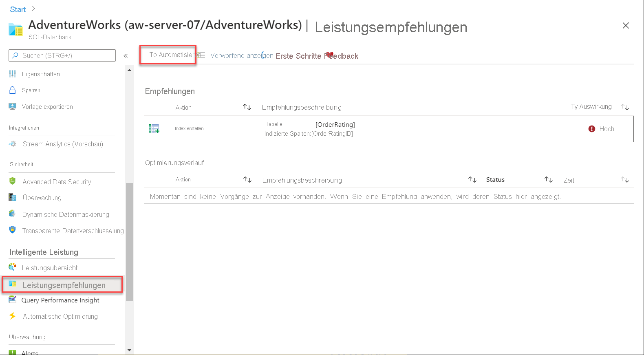Click the Optimierungsverlauf heading
The height and width of the screenshot is (355, 644).
coord(174,163)
